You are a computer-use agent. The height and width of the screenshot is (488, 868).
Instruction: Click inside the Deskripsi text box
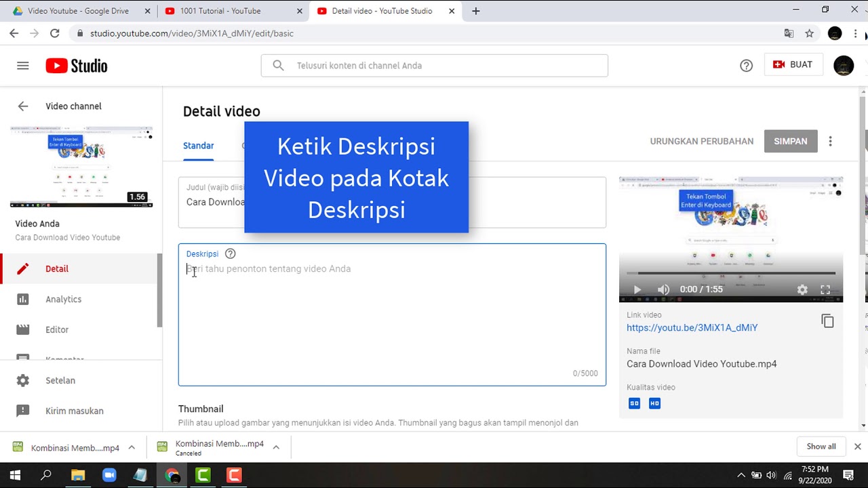pyautogui.click(x=392, y=315)
